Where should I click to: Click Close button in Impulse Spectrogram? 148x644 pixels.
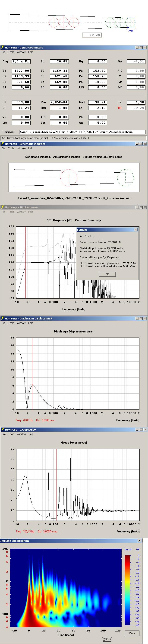click(132, 633)
